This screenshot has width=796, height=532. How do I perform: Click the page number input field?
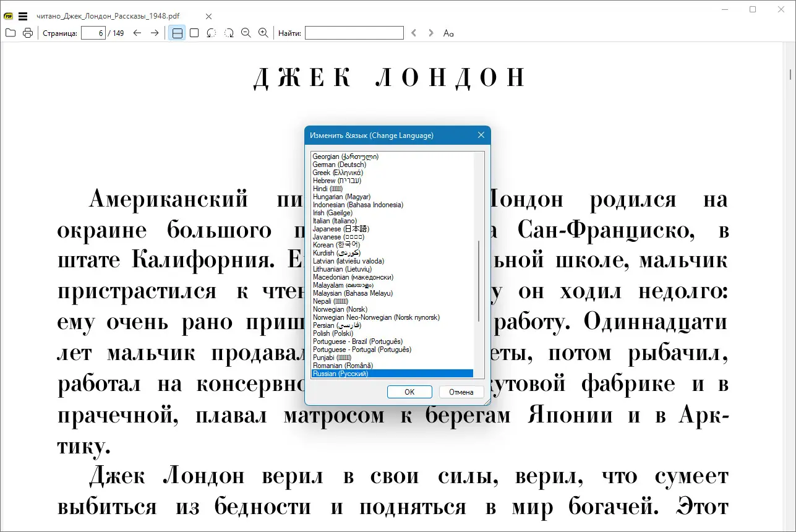(93, 33)
